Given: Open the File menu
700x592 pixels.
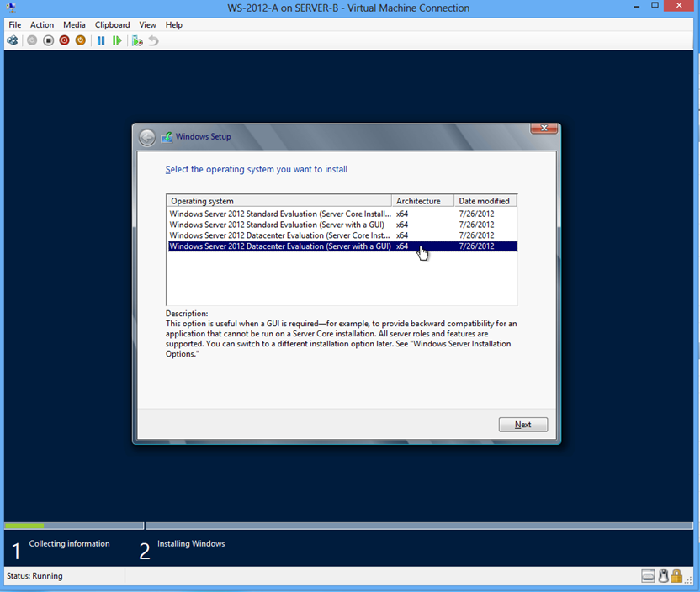Looking at the screenshot, I should pos(15,25).
